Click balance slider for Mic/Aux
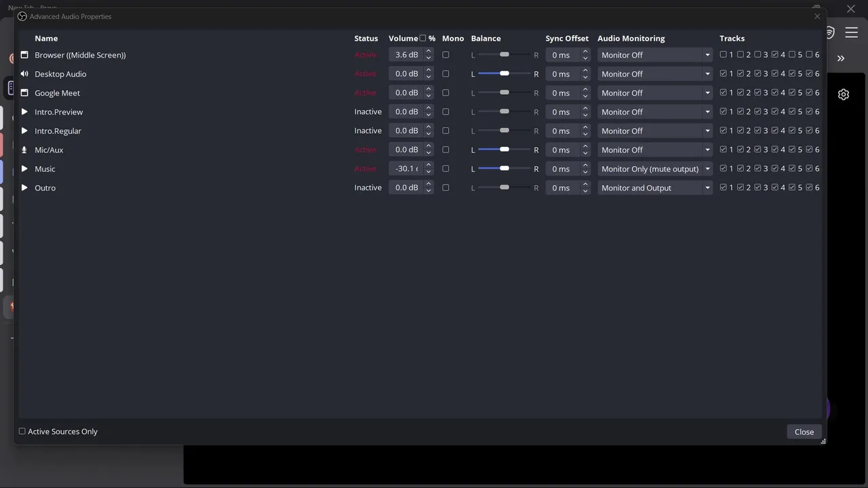Image resolution: width=868 pixels, height=488 pixels. [504, 150]
